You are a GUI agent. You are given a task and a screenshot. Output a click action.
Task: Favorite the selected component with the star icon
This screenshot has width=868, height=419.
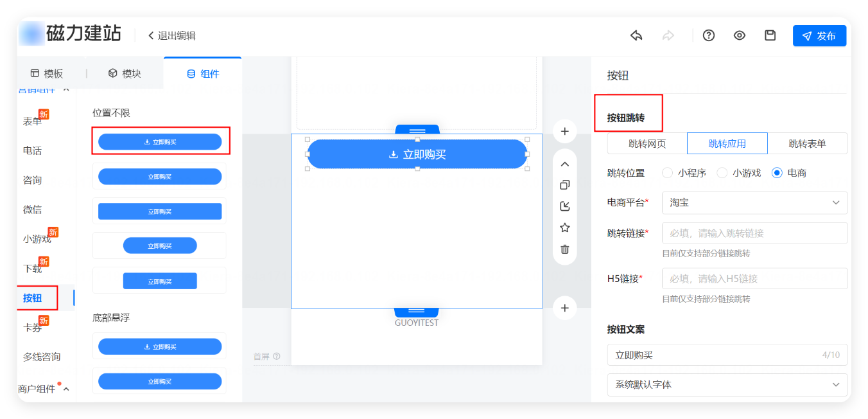[x=564, y=227]
